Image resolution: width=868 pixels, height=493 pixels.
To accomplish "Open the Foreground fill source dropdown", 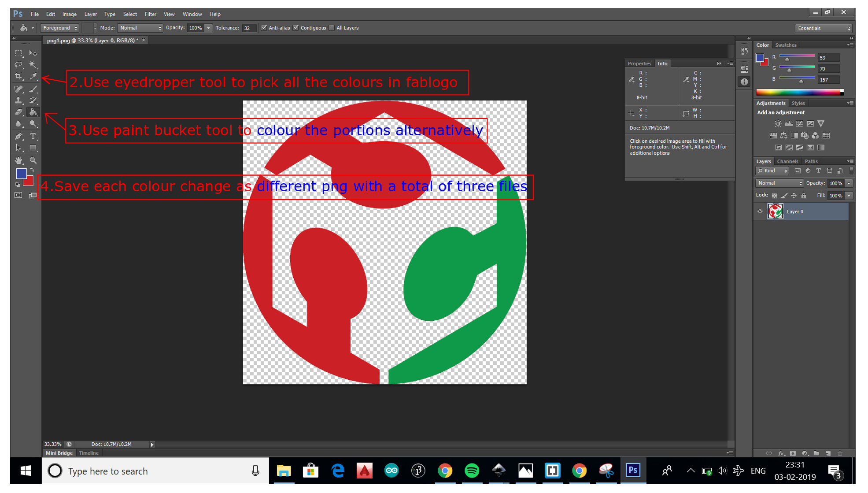I will [59, 28].
